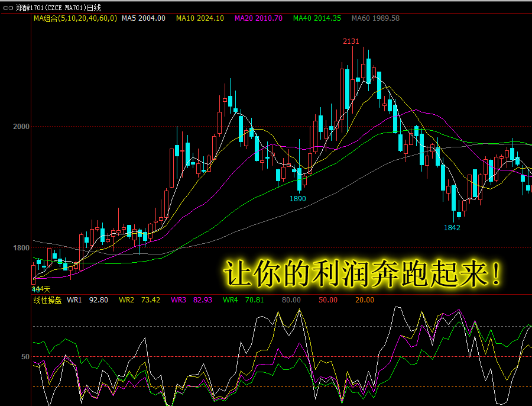Click the MA5 2004.00 legend label
The height and width of the screenshot is (406, 532).
pyautogui.click(x=144, y=18)
